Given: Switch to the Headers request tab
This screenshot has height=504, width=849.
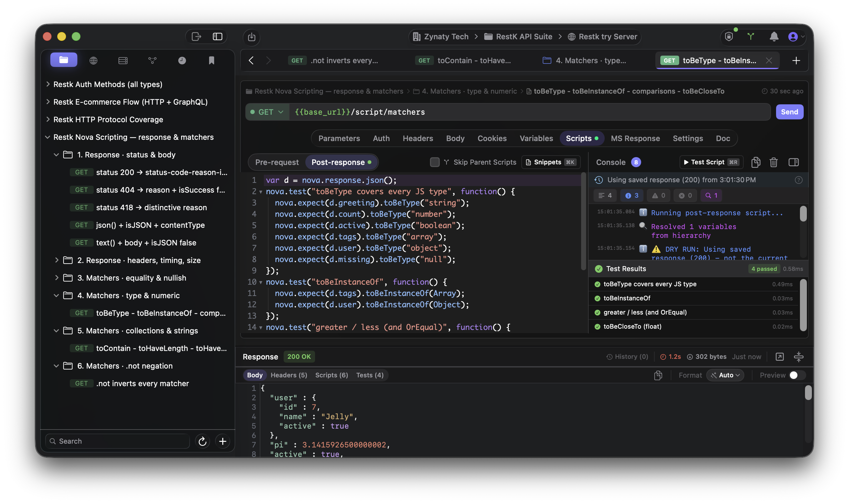Looking at the screenshot, I should [418, 138].
